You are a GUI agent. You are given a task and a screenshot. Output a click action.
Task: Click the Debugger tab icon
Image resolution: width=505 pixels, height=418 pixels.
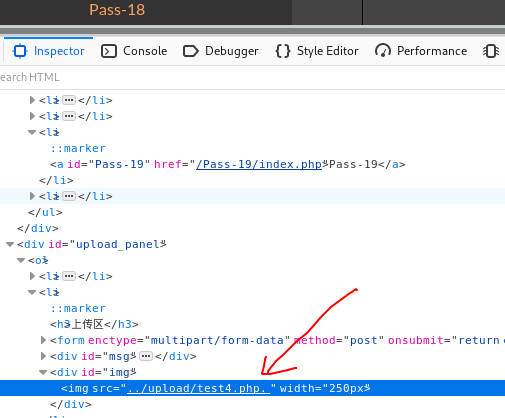coord(191,51)
